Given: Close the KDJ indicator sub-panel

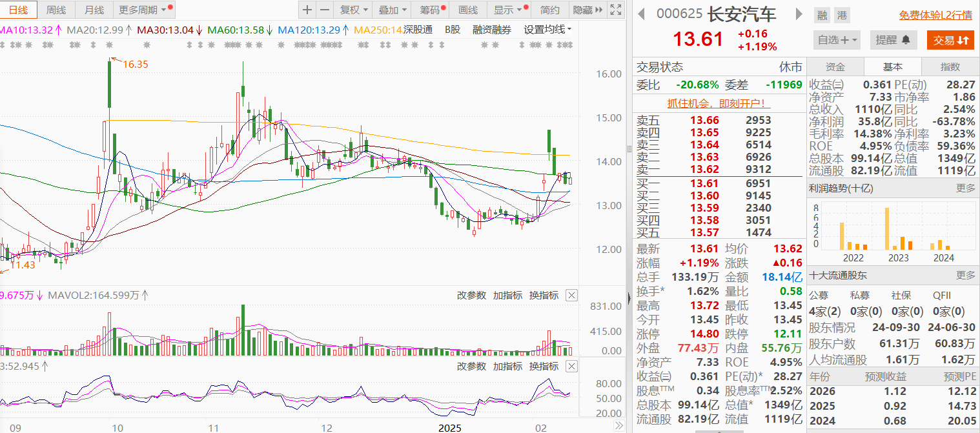Looking at the screenshot, I should 571,366.
